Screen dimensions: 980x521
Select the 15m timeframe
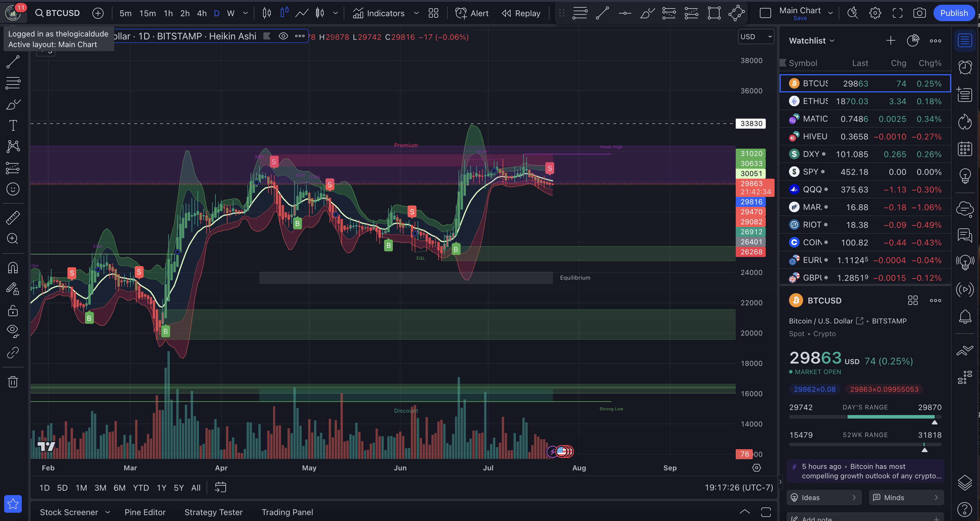[x=148, y=13]
